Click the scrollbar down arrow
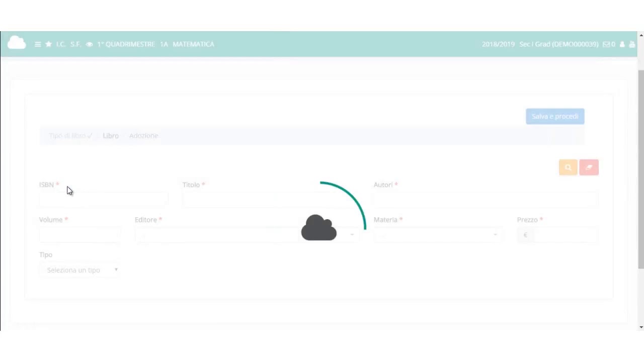 640,327
